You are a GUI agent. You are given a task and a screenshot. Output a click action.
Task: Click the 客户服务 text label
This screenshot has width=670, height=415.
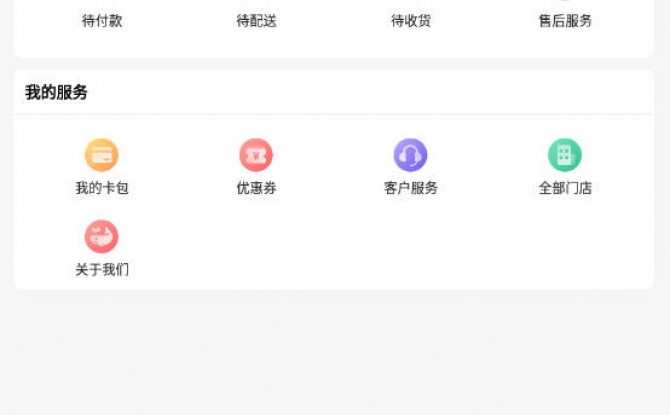click(x=411, y=188)
